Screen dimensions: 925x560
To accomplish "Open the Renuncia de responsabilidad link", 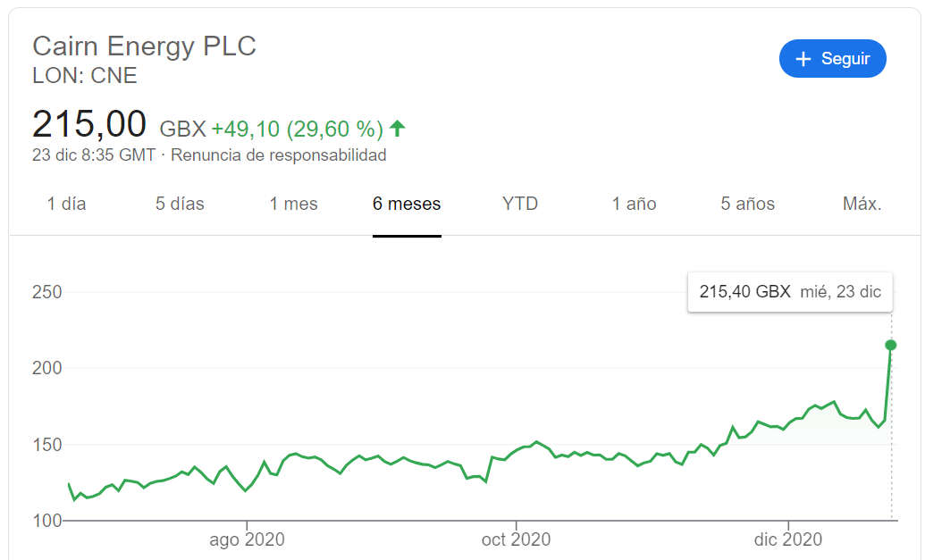I will point(278,155).
